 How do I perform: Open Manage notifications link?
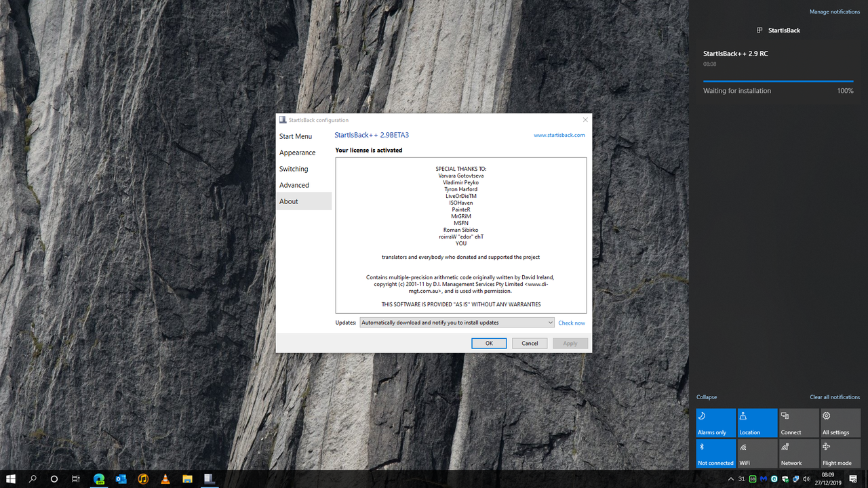(835, 12)
